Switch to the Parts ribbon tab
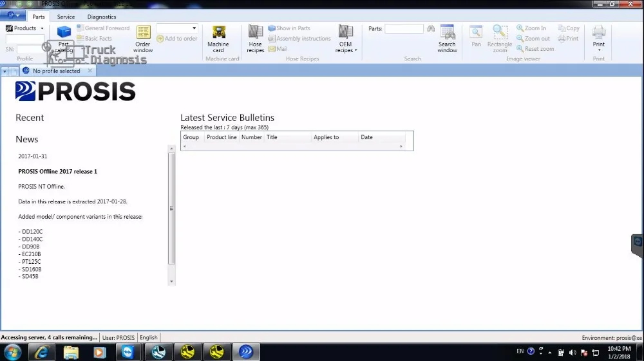The height and width of the screenshot is (361, 644). (x=39, y=17)
